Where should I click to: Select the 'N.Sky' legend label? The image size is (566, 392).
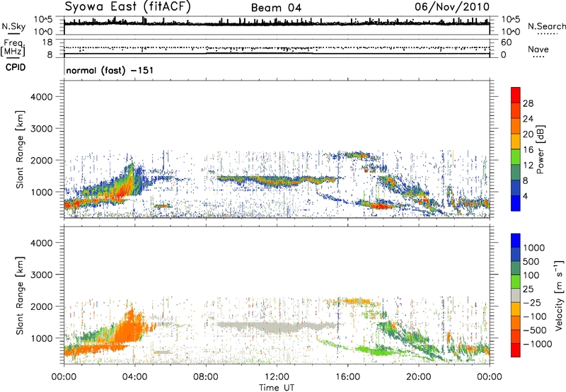13,26
